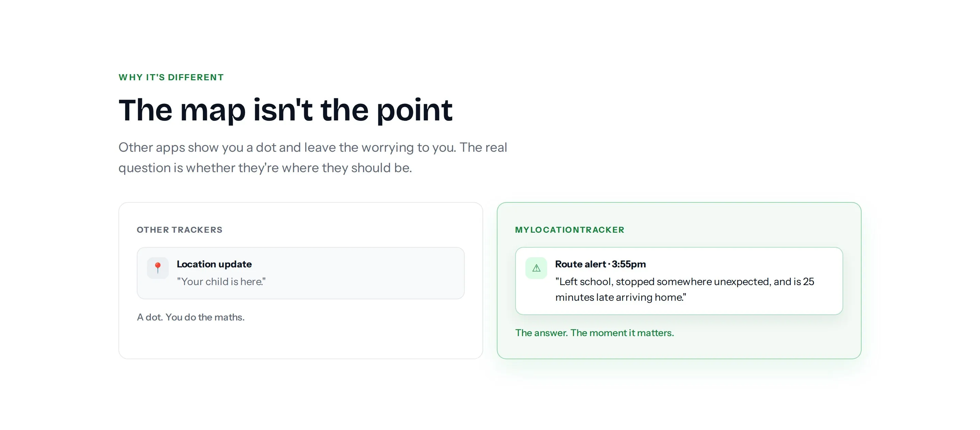The image size is (980, 430).
Task: Click "minutes late arriving home" text line
Action: 620,297
